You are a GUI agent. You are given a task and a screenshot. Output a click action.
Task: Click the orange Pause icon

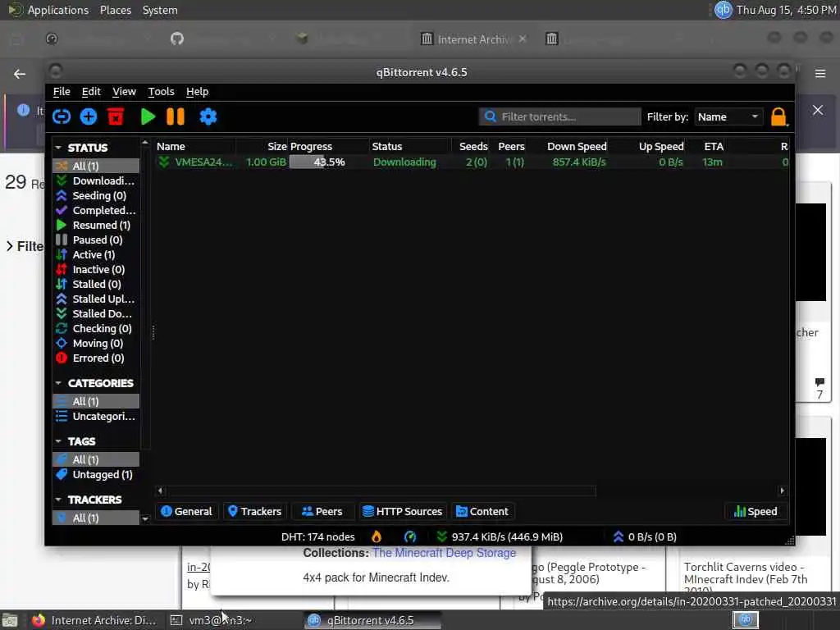176,116
